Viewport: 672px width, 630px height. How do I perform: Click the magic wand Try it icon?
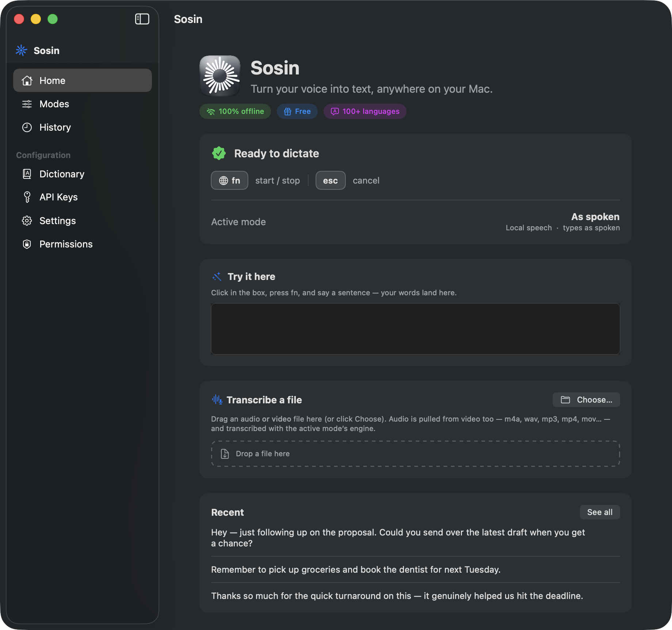coord(217,277)
